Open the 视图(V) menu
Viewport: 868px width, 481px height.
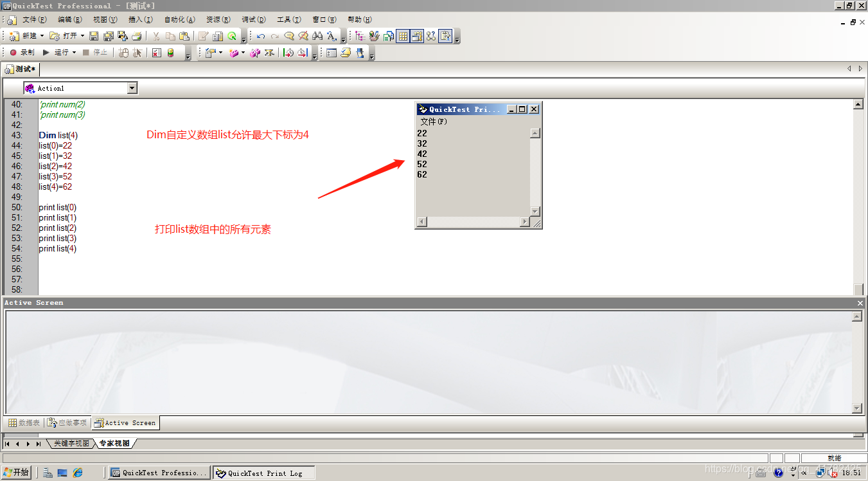point(105,20)
